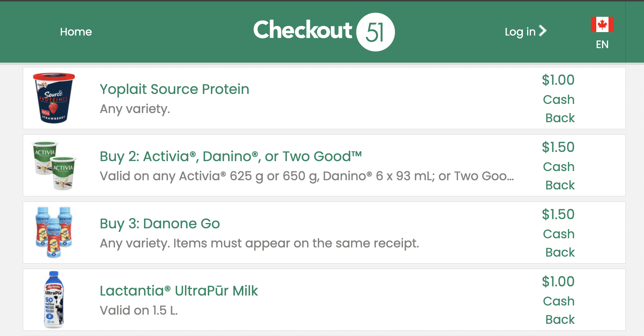Click the Activia yogurt tubs image
This screenshot has height=336, width=644.
[x=54, y=165]
